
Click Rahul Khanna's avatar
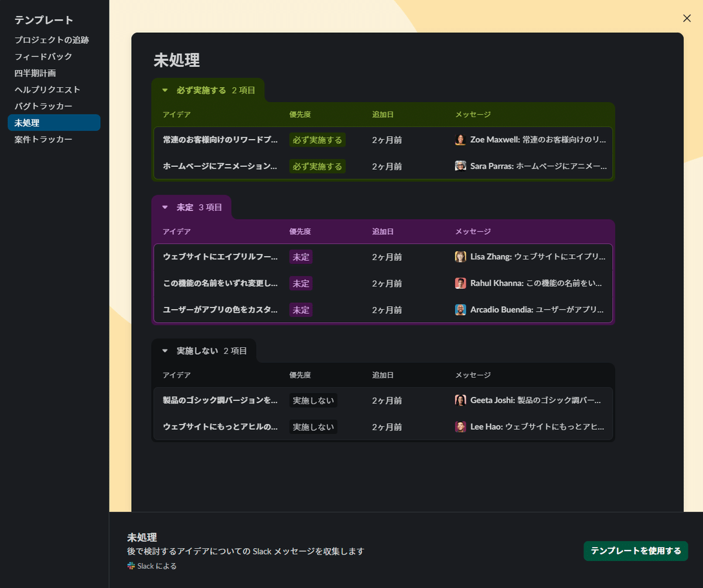[x=460, y=283]
